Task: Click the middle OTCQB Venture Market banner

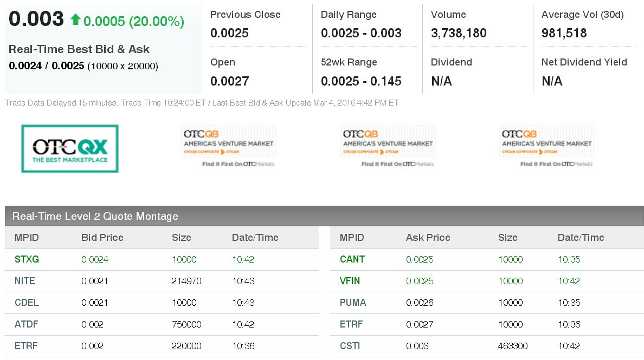Action: 388,147
